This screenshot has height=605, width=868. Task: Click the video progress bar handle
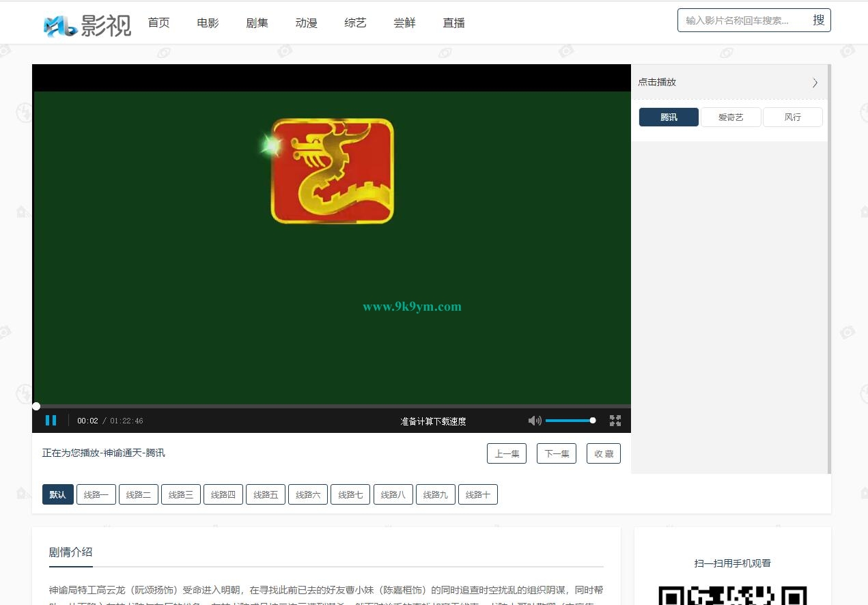(x=36, y=406)
